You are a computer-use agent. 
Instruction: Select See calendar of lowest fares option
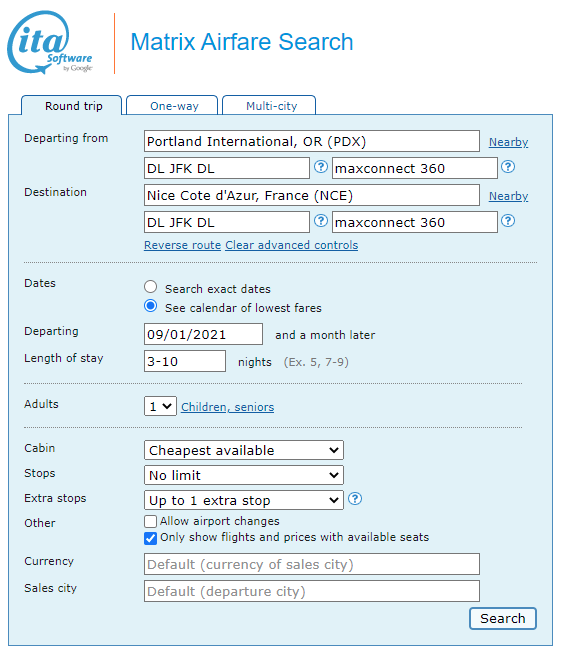pyautogui.click(x=151, y=306)
